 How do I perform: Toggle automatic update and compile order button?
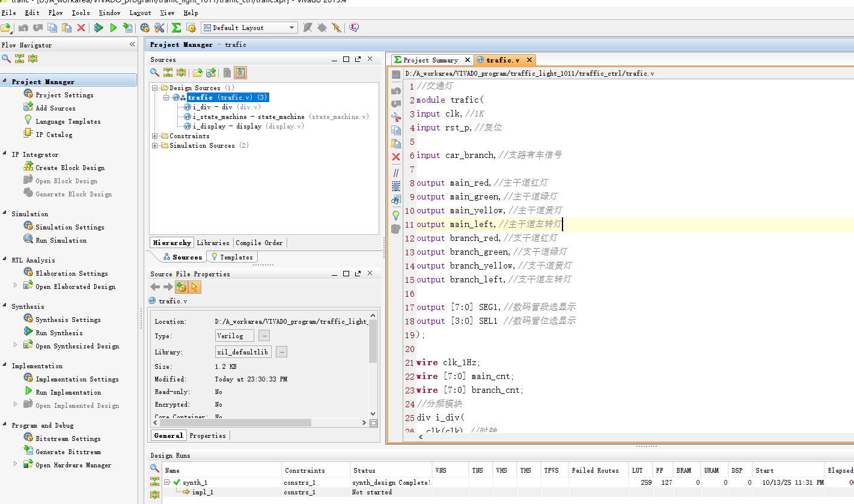pos(240,73)
